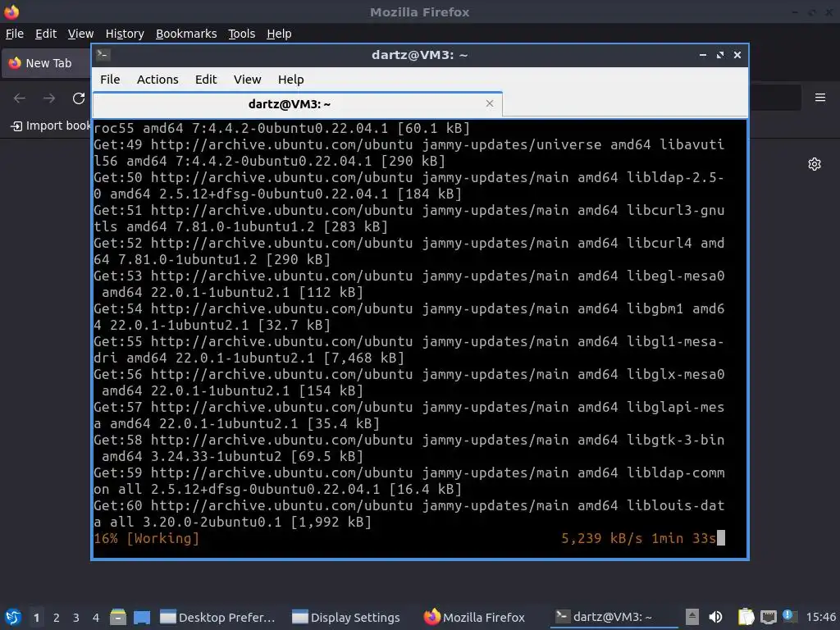Click the Get:52 libcurl4 line
840x630 pixels.
click(x=409, y=251)
